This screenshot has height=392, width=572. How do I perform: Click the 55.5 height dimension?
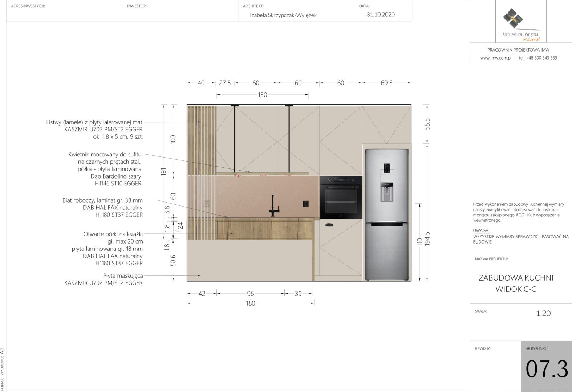click(x=427, y=124)
